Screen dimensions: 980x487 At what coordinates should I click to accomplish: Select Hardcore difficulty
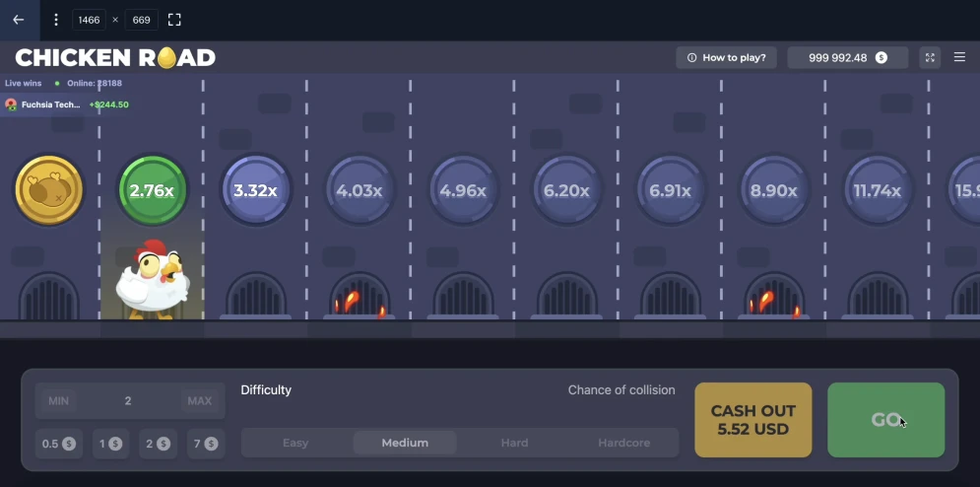(x=623, y=443)
